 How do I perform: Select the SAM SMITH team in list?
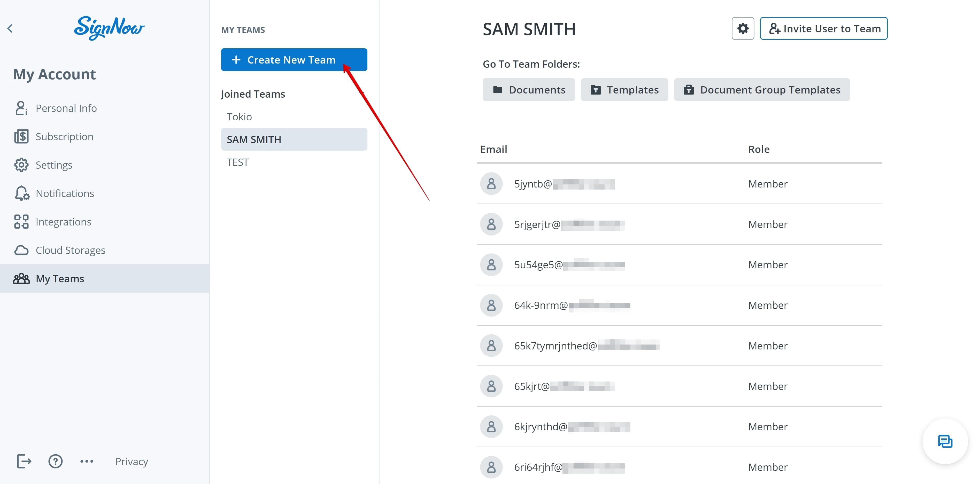pos(294,139)
